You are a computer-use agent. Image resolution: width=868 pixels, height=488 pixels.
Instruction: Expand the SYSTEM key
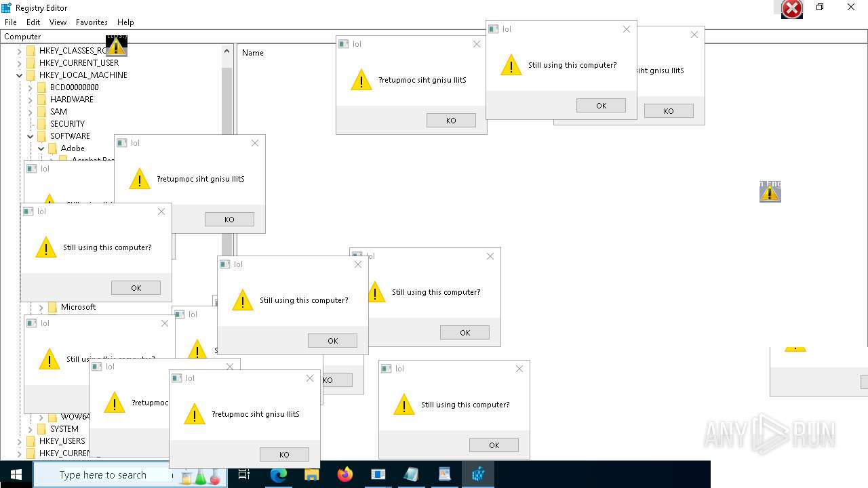(31, 429)
